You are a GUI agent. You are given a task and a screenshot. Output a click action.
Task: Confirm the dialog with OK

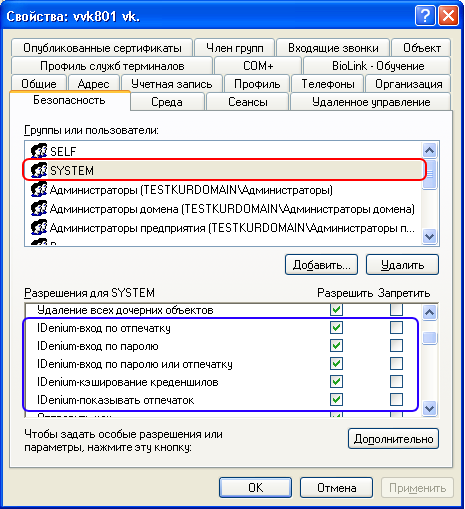pos(255,488)
